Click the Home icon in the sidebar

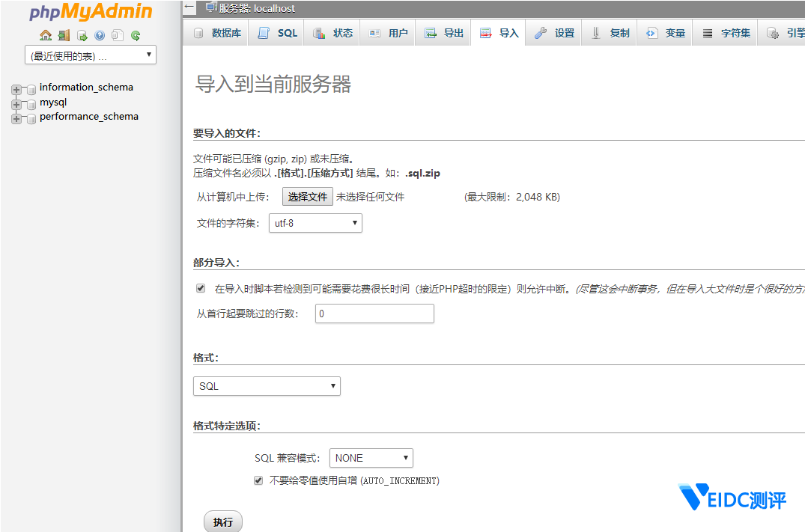click(46, 35)
